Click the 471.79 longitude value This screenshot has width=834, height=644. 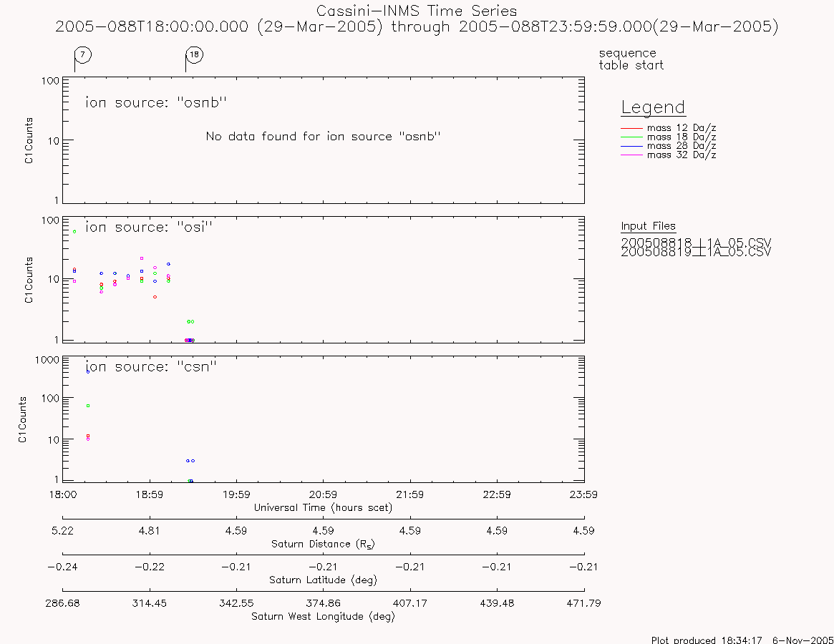tap(583, 604)
